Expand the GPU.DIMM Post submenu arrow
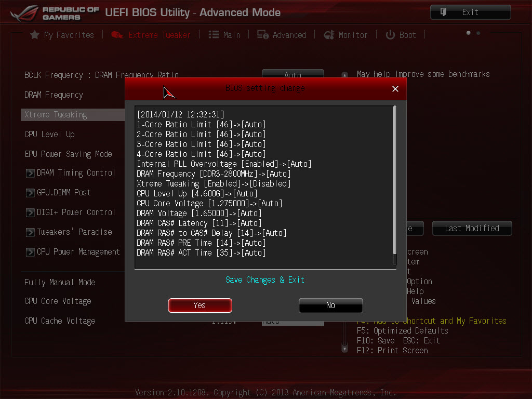The height and width of the screenshot is (399, 532). (x=30, y=193)
